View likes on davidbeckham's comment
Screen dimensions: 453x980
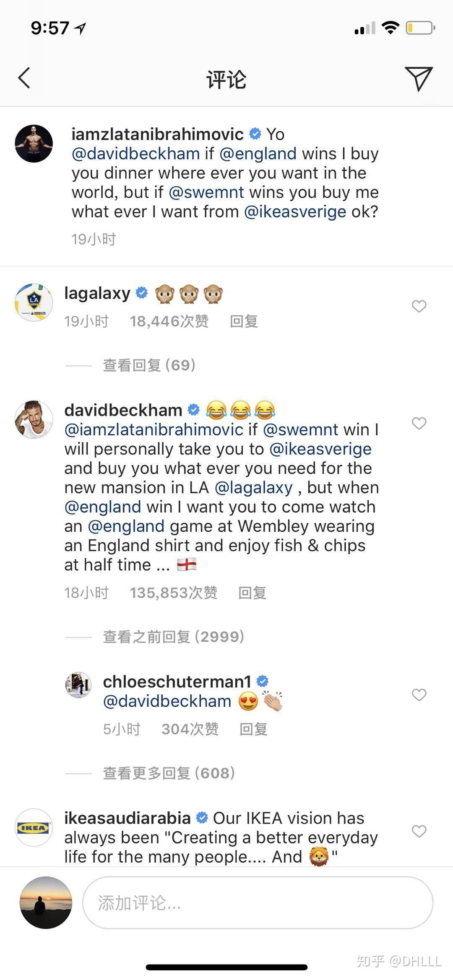[x=174, y=593]
